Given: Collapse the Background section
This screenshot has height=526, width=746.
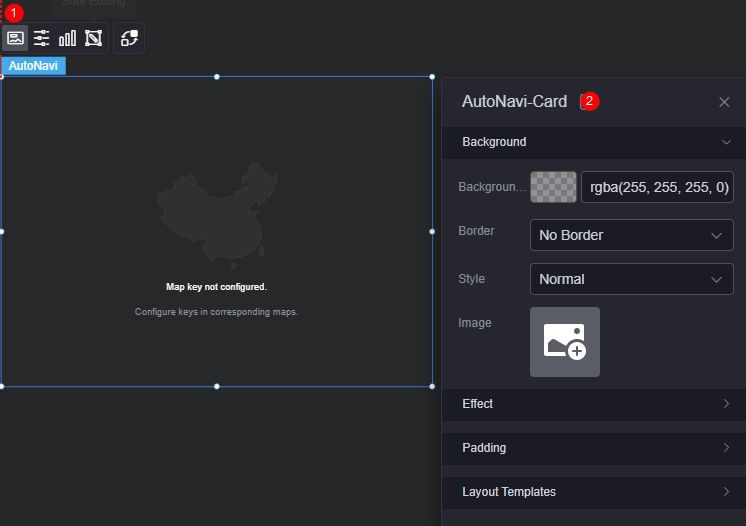Looking at the screenshot, I should pos(594,142).
